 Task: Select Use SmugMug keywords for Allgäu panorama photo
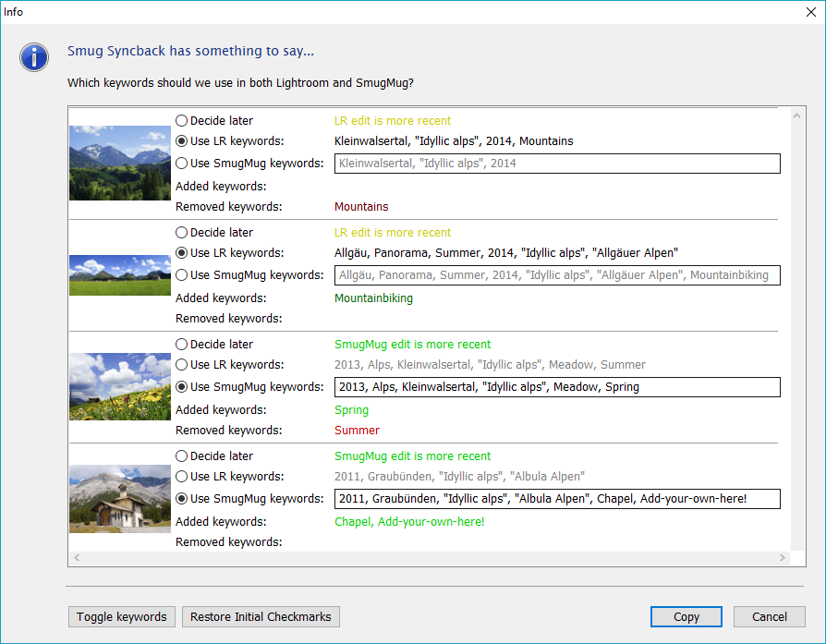pyautogui.click(x=249, y=275)
